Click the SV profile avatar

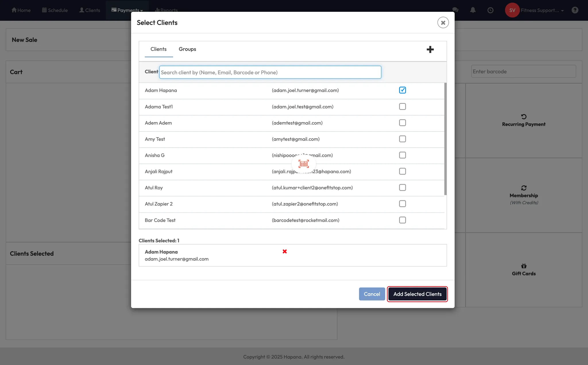[x=512, y=10]
